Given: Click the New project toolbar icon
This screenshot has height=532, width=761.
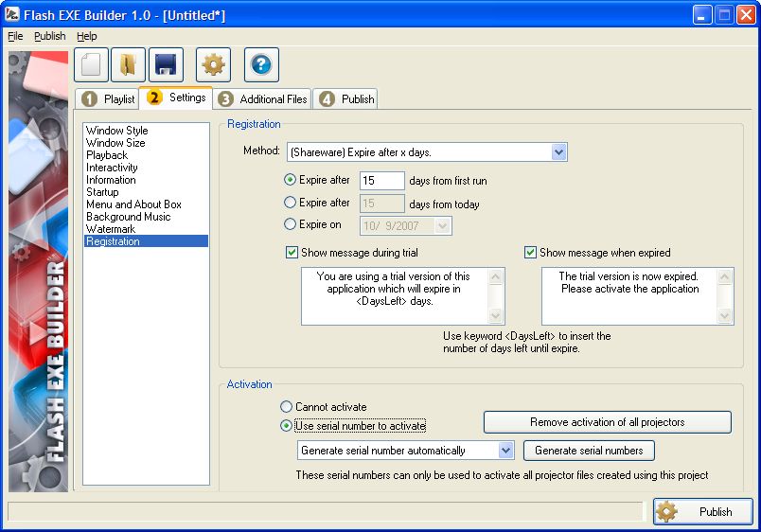Looking at the screenshot, I should point(91,64).
